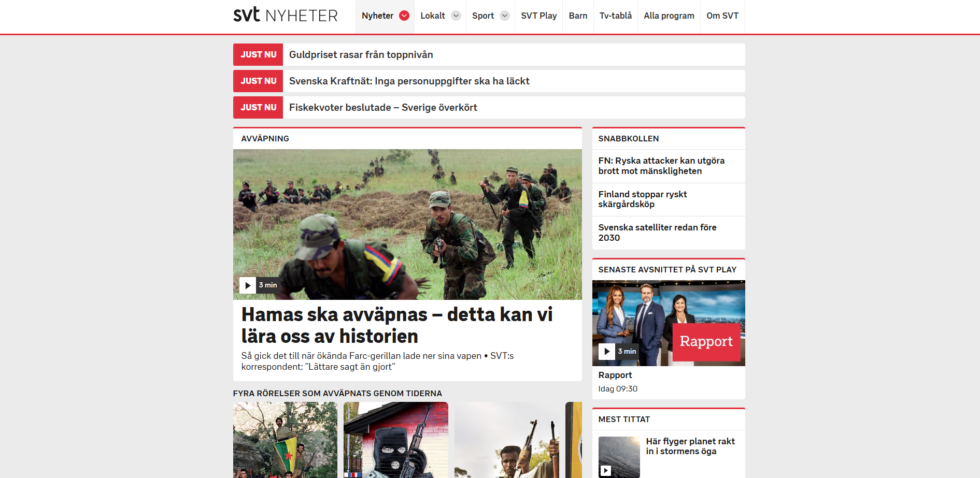The height and width of the screenshot is (478, 980).
Task: Play the Hamas avväpnas main video
Action: pyautogui.click(x=248, y=285)
